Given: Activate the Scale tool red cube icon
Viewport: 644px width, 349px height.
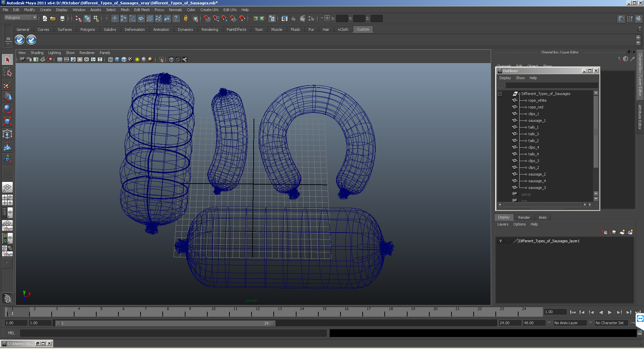Looking at the screenshot, I should pos(7,121).
